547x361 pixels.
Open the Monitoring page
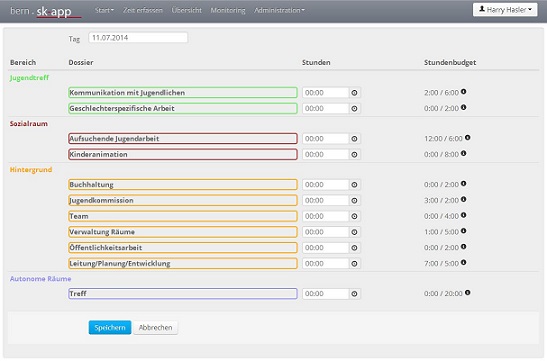(228, 10)
